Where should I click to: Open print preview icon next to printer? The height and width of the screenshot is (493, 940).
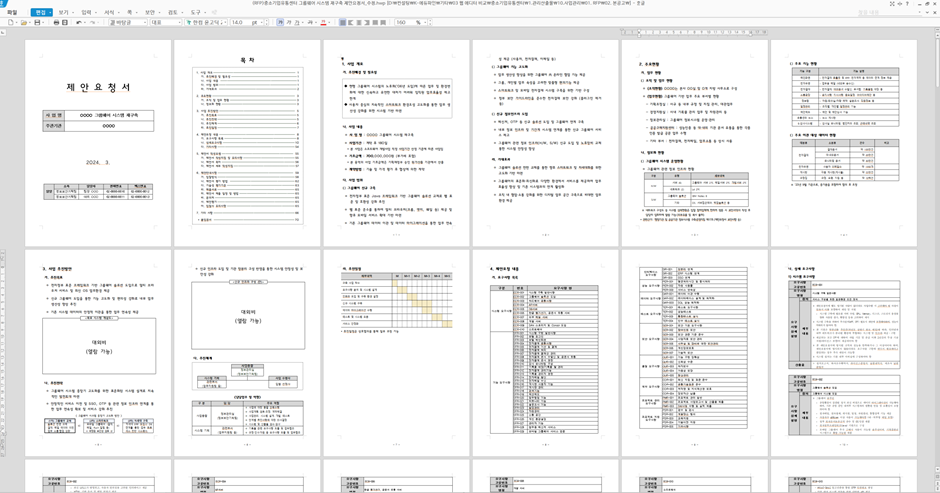pos(64,22)
